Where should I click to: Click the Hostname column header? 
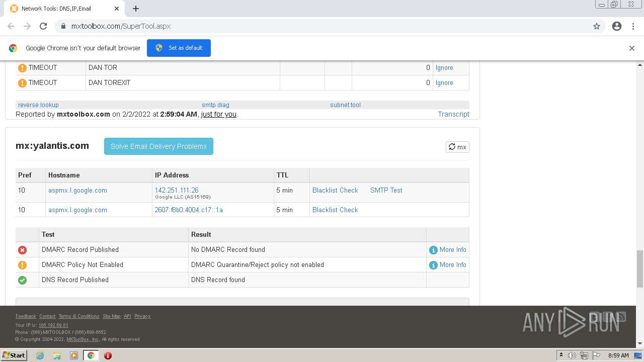(x=64, y=175)
